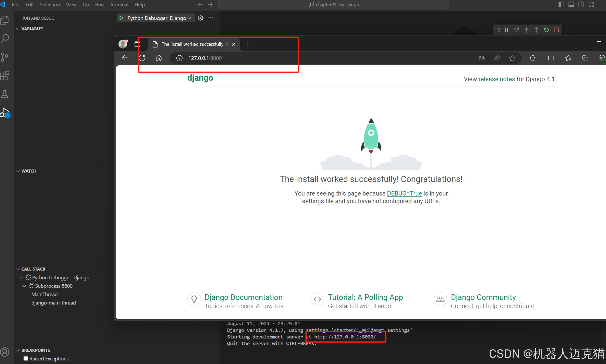Toggle the bottom panel layout icon
The width and height of the screenshot is (606, 364).
571,4
